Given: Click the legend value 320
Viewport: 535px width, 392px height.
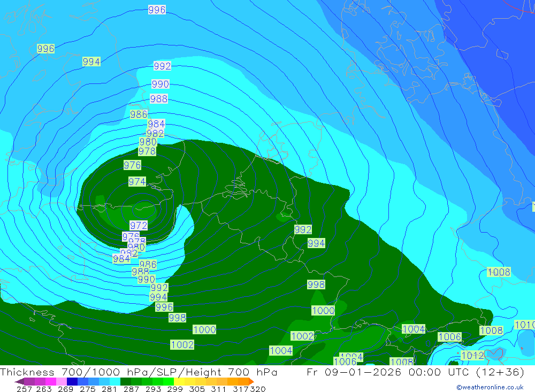Looking at the screenshot, I should click(258, 389).
